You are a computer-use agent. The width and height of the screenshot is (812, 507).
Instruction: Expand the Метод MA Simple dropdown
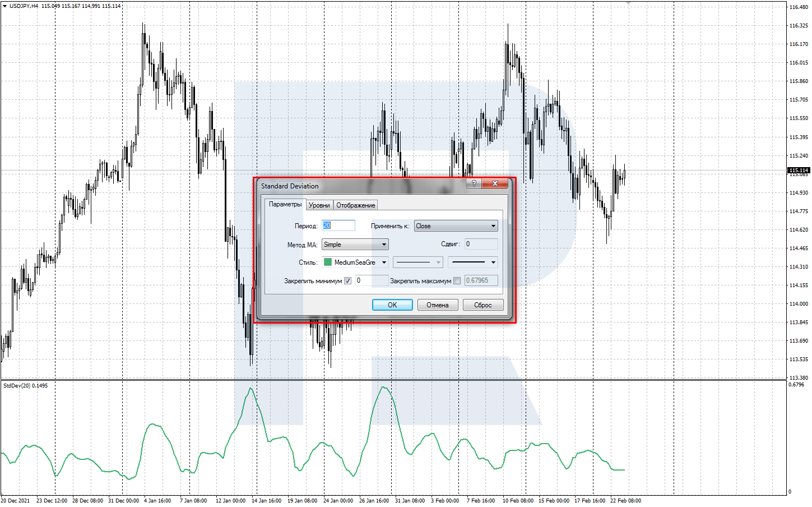tap(355, 245)
